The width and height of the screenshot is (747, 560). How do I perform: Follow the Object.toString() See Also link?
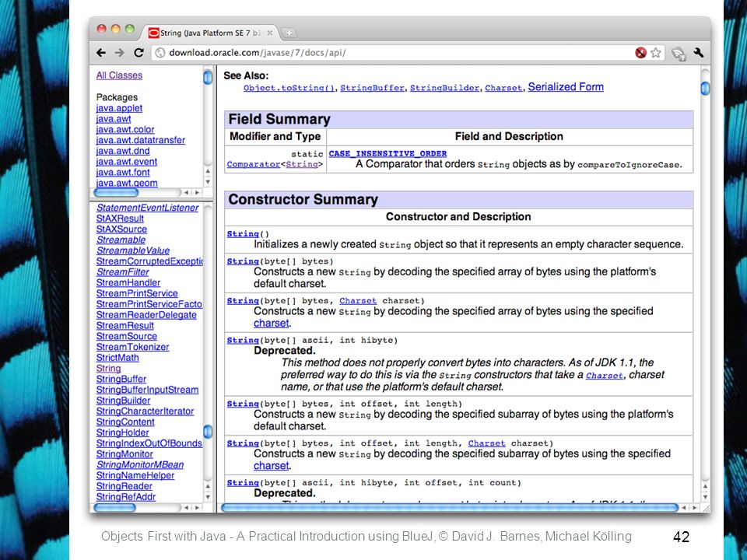(x=289, y=88)
